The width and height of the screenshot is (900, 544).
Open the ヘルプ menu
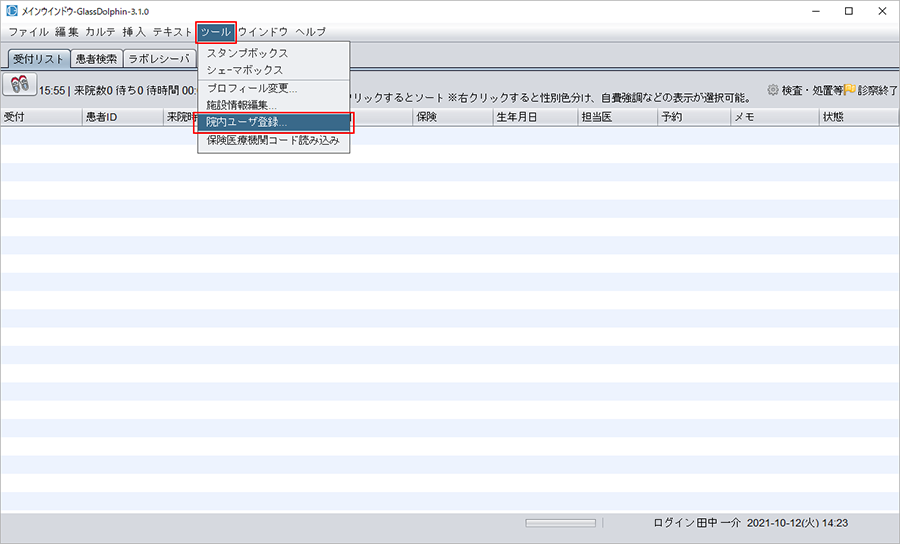310,32
